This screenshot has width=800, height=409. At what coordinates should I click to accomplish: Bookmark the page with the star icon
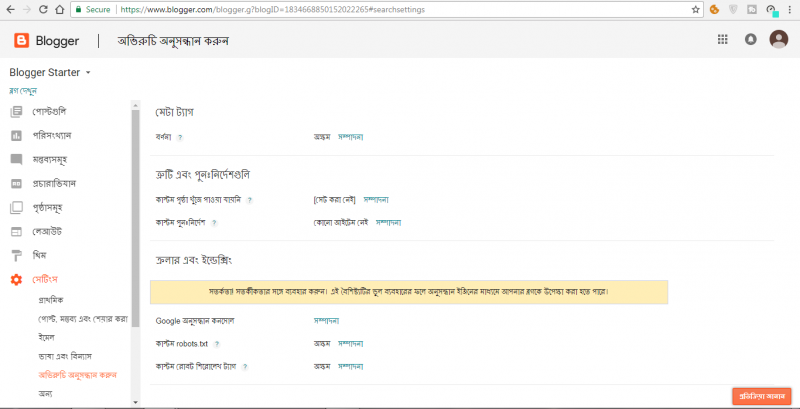[x=695, y=9]
